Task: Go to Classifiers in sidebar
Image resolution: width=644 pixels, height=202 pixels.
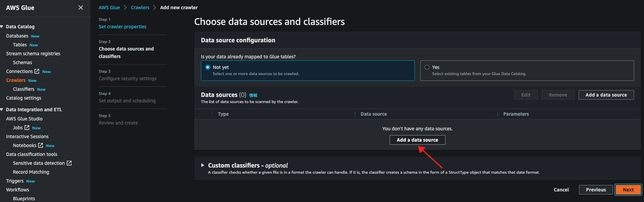Action: (23, 89)
